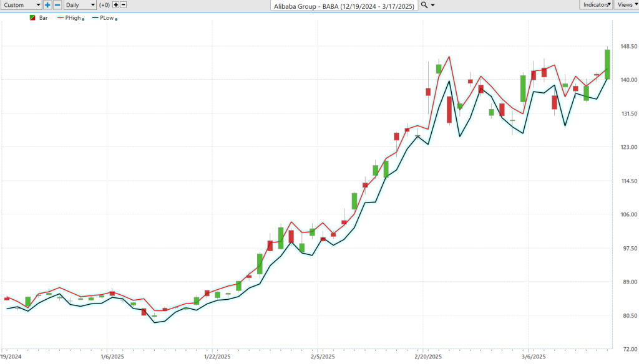Click the (+0) offset indicator label

coord(104,5)
